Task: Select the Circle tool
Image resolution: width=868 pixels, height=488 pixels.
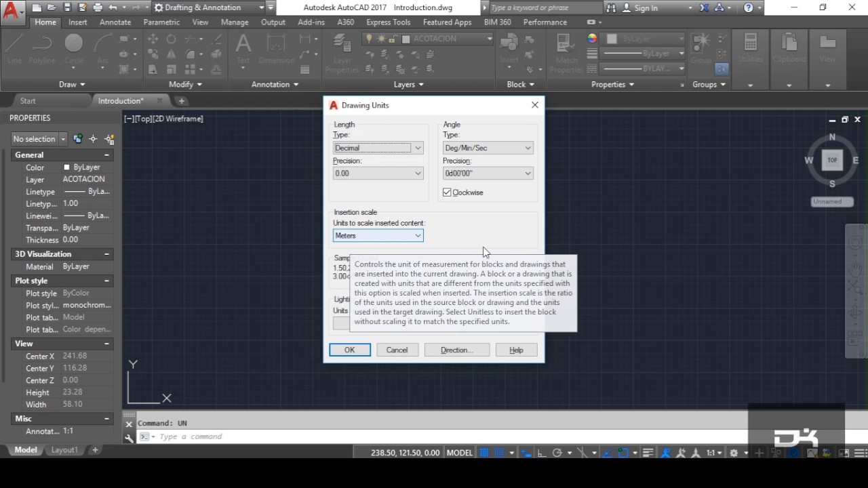Action: point(74,49)
